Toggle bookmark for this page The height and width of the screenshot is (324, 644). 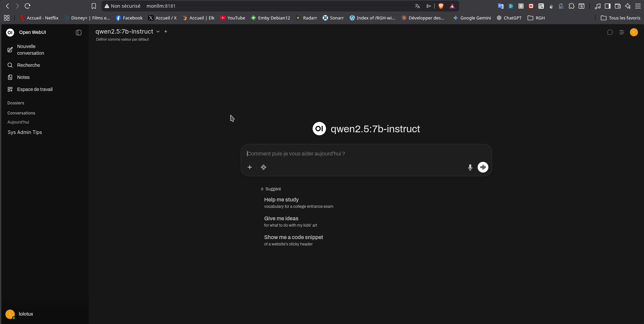94,6
